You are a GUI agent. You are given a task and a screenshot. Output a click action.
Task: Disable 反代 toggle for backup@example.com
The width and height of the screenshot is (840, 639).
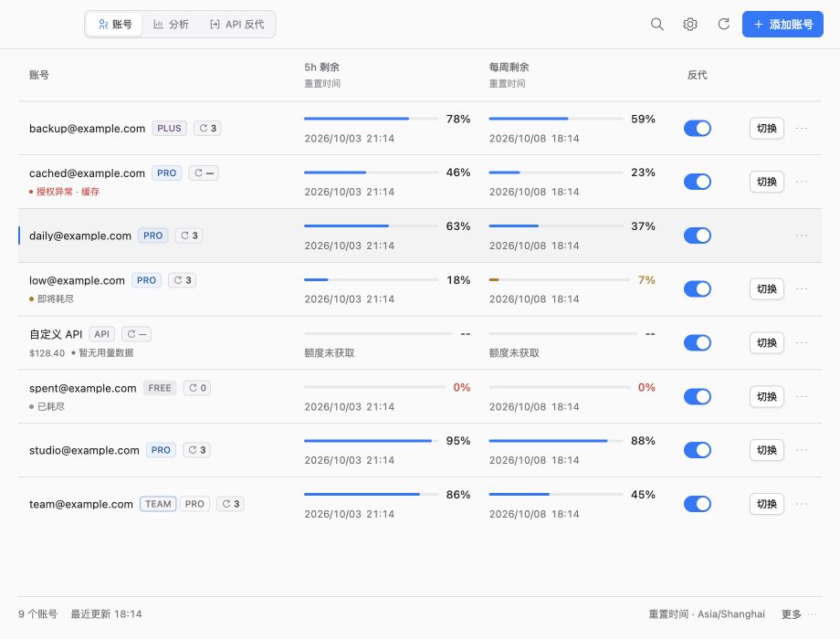[697, 128]
